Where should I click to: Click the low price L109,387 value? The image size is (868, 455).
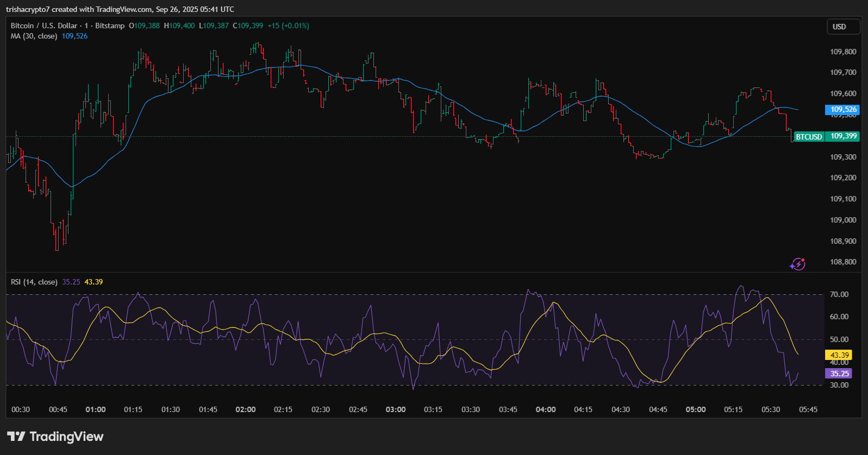pyautogui.click(x=214, y=26)
